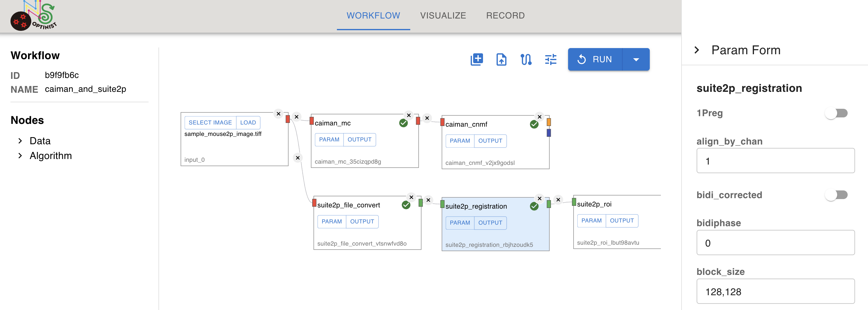Open the snakemake settings icon
The width and height of the screenshot is (868, 310).
(x=526, y=60)
